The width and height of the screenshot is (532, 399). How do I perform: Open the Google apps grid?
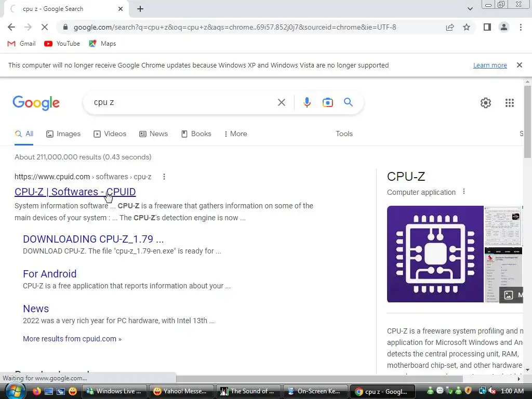509,103
